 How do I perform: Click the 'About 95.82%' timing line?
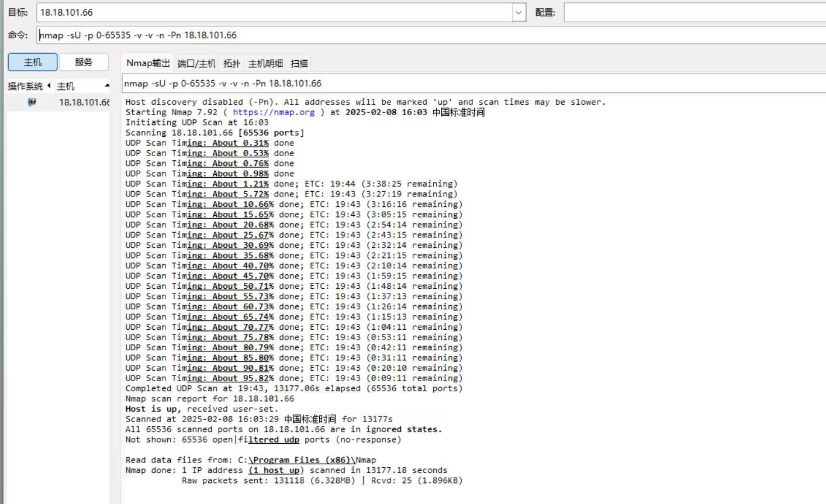[294, 378]
